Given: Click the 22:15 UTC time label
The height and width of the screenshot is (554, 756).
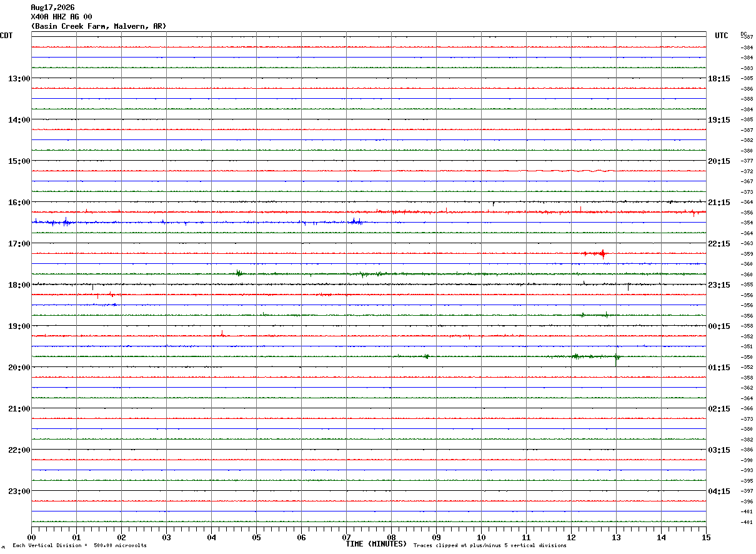Looking at the screenshot, I should (x=719, y=243).
